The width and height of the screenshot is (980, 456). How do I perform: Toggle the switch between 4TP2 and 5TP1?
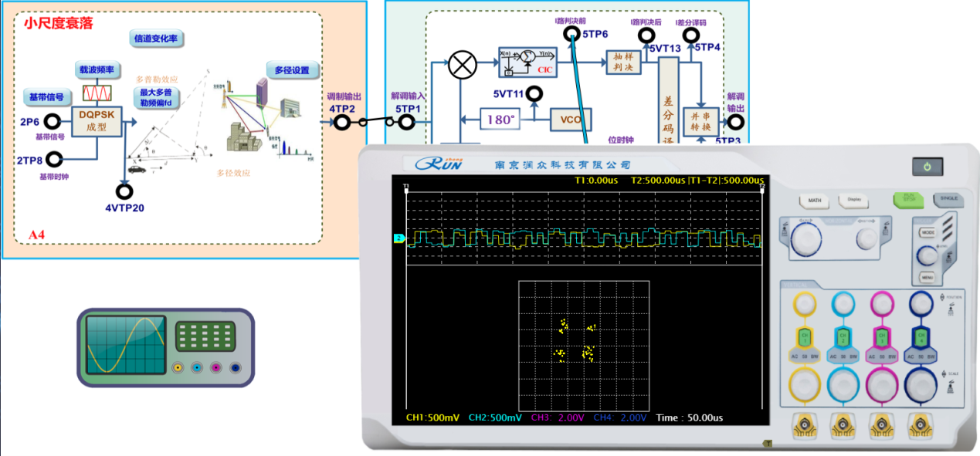pos(363,122)
